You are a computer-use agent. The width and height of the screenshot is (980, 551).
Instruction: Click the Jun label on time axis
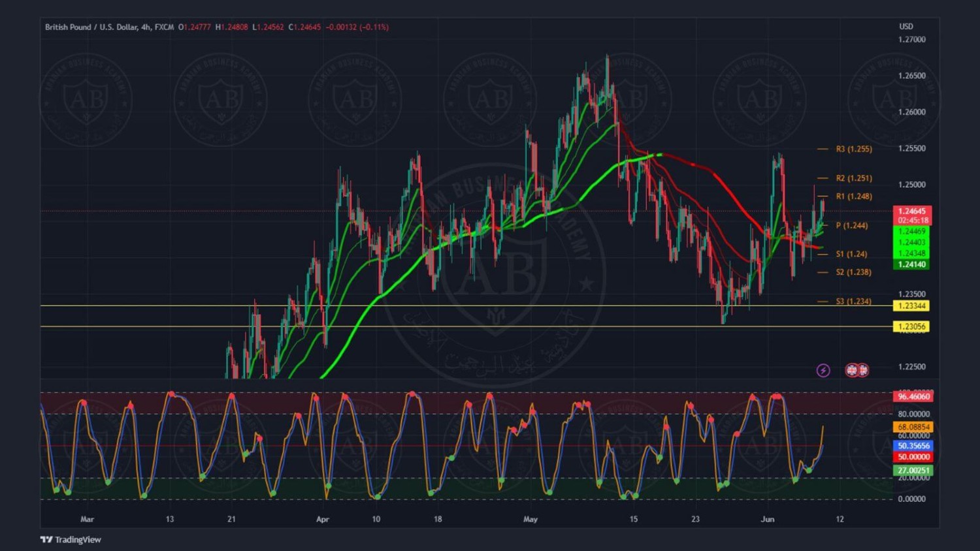coord(768,520)
